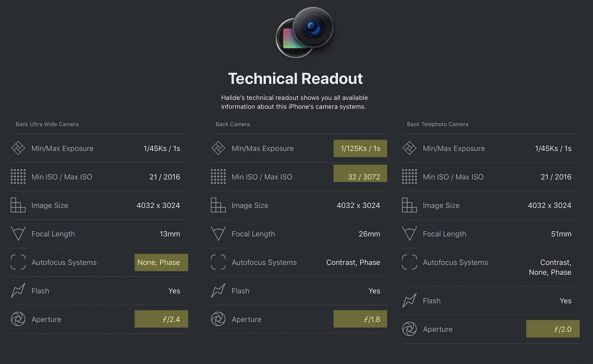Click the Halide camera lens logo
The image size is (593, 364).
pyautogui.click(x=305, y=32)
